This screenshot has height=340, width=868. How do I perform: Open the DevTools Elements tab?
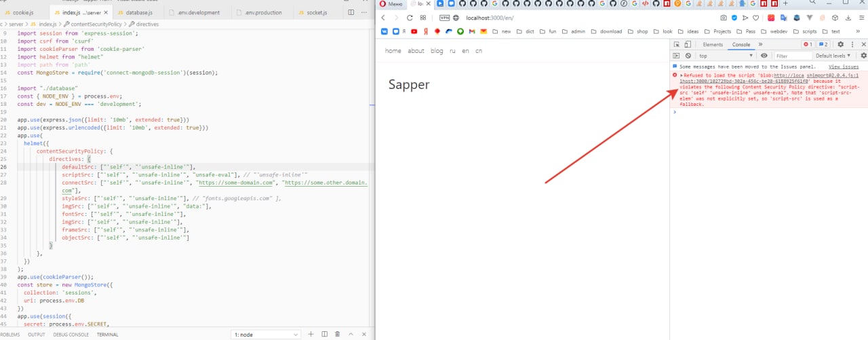tap(713, 44)
